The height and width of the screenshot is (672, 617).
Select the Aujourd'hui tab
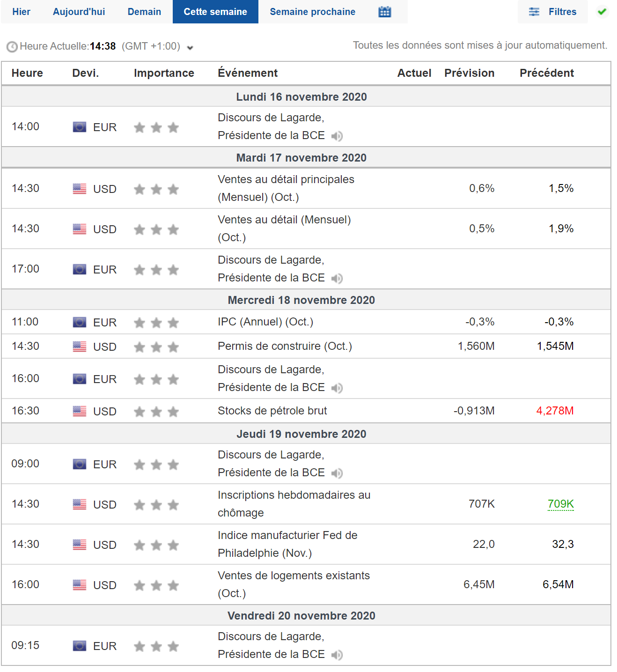pyautogui.click(x=79, y=12)
